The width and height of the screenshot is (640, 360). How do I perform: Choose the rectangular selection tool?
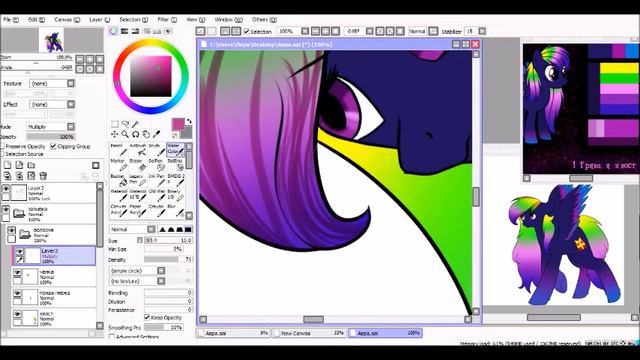pyautogui.click(x=115, y=124)
